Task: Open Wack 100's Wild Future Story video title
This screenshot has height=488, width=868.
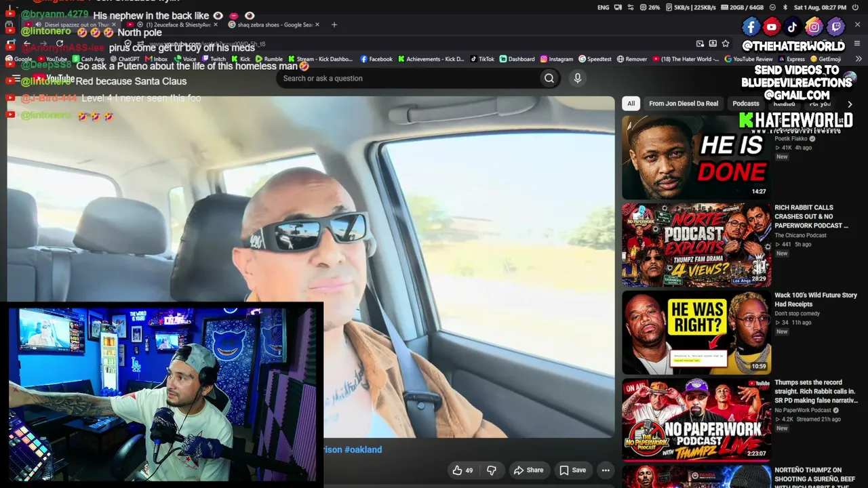Action: [x=816, y=300]
